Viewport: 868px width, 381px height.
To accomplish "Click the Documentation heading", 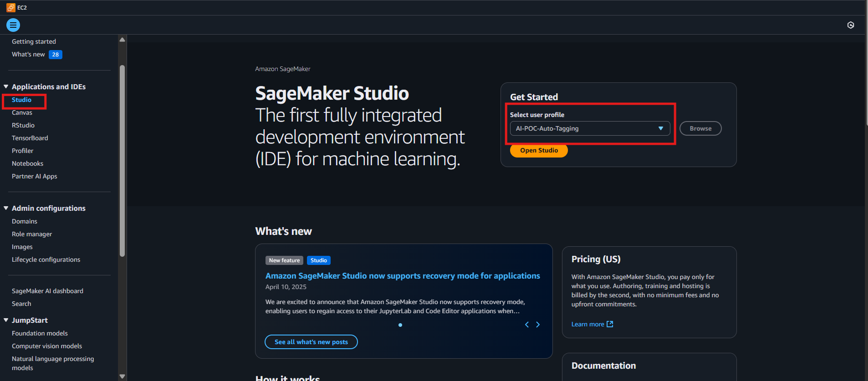I will (603, 366).
